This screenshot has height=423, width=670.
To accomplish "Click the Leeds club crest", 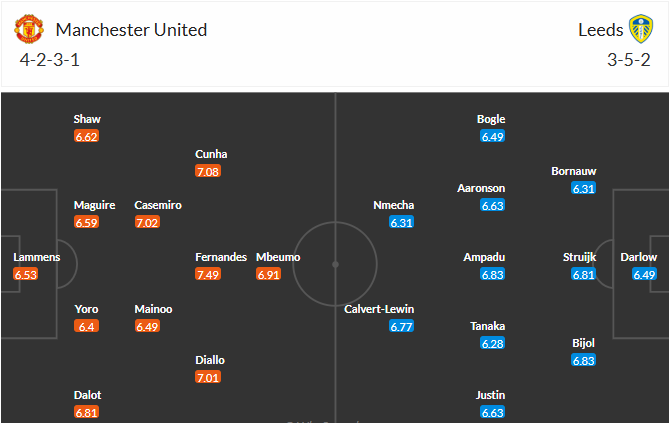I will [x=640, y=30].
